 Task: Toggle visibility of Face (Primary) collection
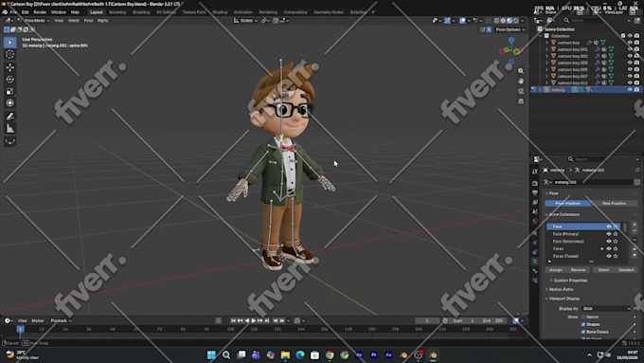click(609, 234)
